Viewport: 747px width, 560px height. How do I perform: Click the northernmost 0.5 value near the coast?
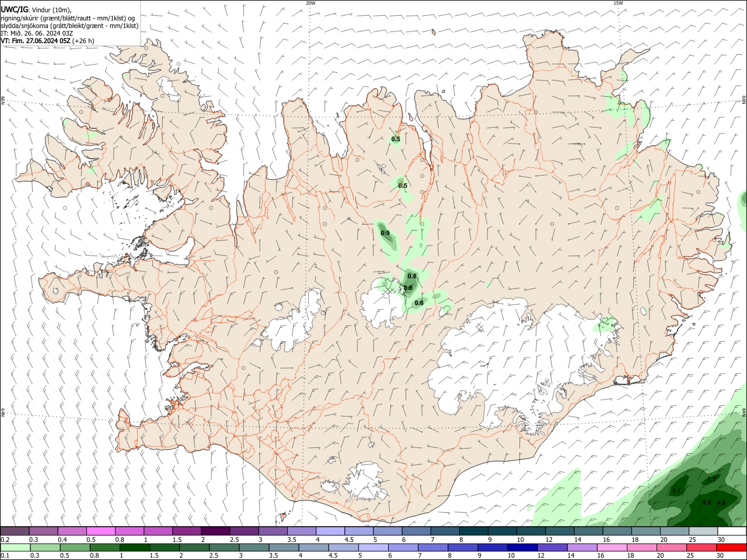[396, 139]
